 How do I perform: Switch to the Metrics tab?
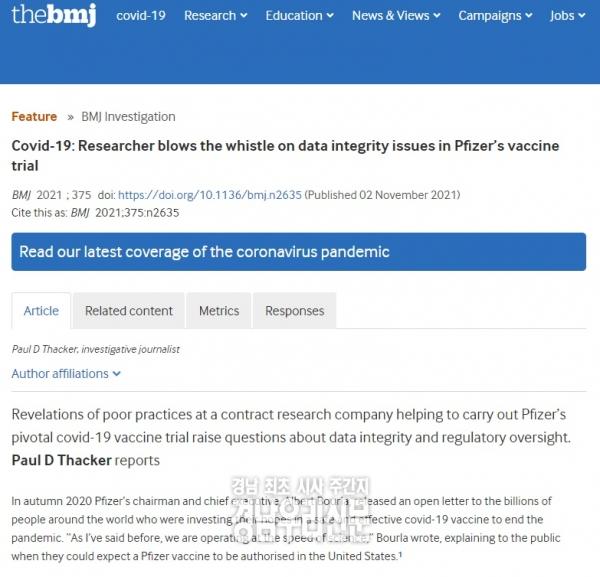pos(219,311)
